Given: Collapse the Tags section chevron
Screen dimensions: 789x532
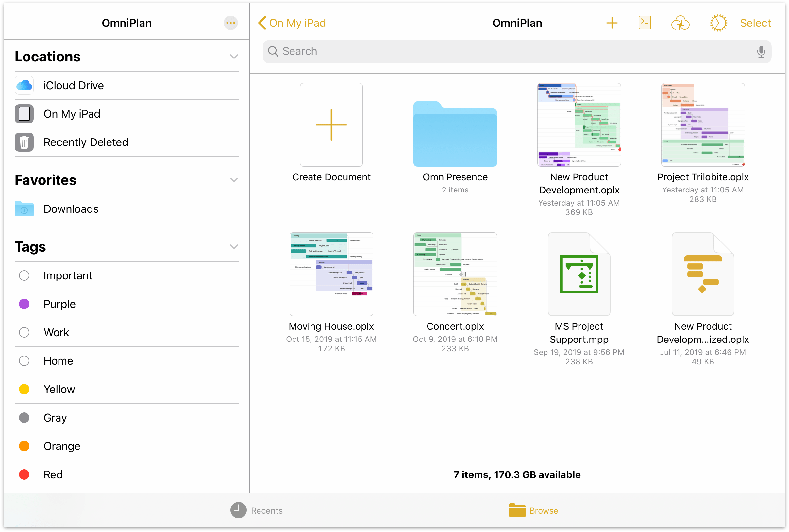Looking at the screenshot, I should (x=234, y=246).
